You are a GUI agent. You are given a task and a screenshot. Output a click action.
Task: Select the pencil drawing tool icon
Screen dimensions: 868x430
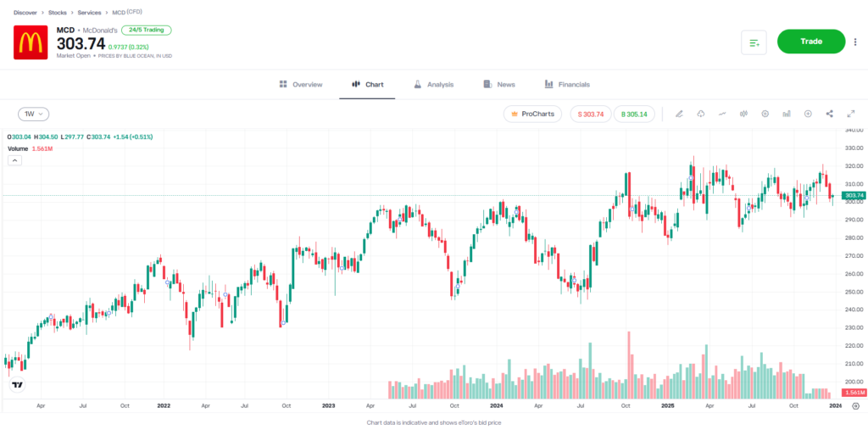(679, 114)
